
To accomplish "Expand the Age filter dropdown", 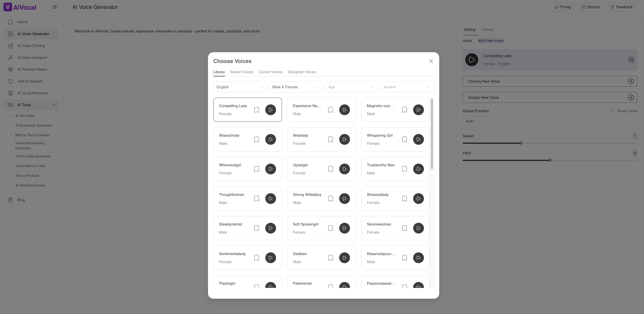I will point(351,87).
